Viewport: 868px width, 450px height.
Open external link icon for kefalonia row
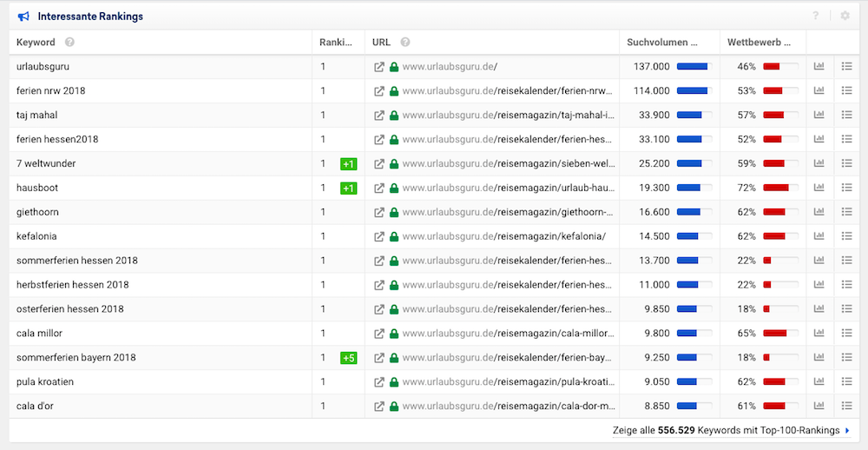379,236
